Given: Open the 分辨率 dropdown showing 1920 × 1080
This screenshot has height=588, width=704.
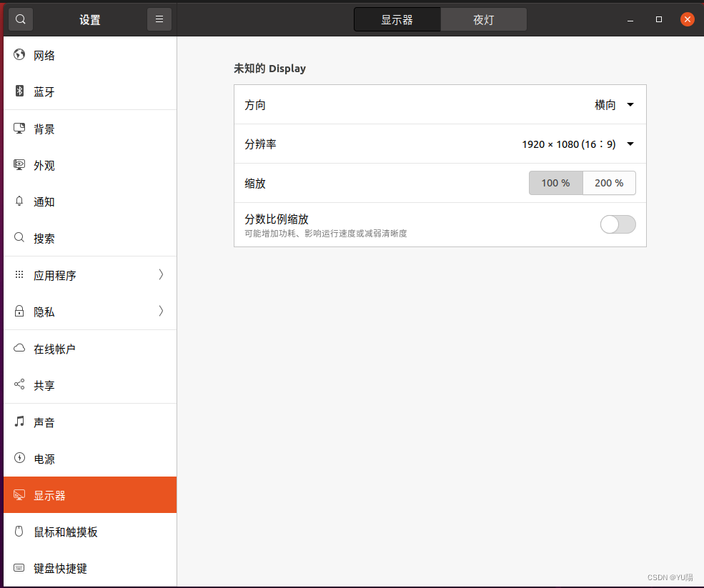Looking at the screenshot, I should tap(578, 144).
